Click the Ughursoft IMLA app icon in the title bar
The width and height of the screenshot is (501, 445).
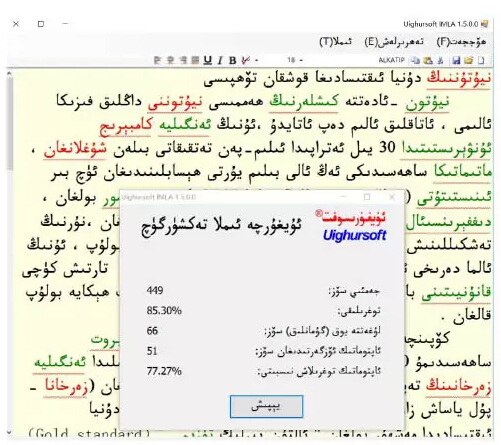(x=485, y=24)
